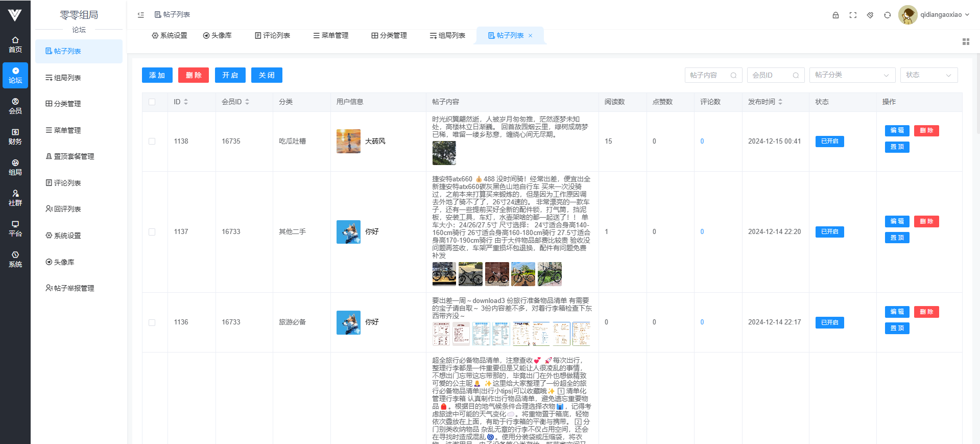Click the lock screen icon in header
Screen dimensions: 980x444
click(x=835, y=15)
